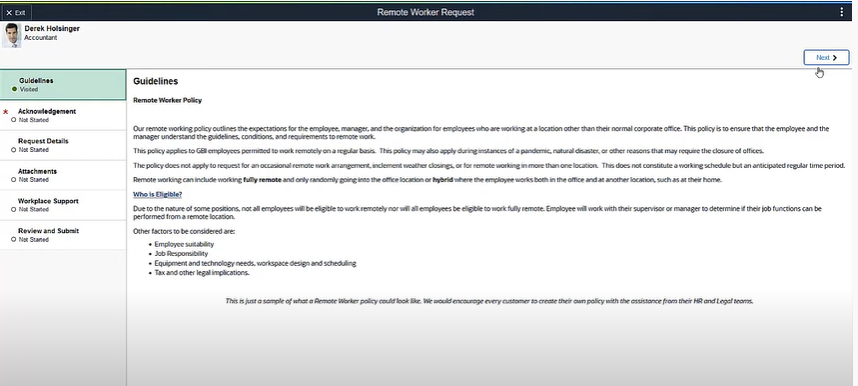Click the Job Responsibility bullet

coord(181,254)
